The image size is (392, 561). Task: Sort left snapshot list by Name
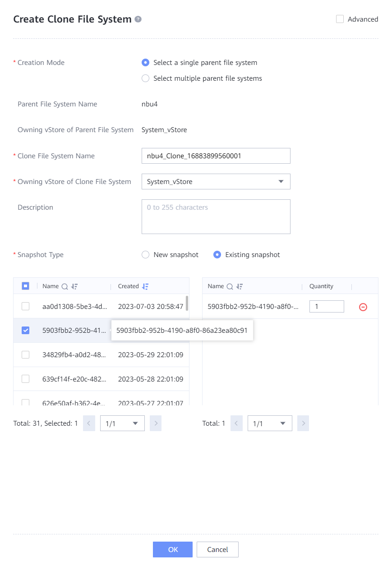point(74,286)
